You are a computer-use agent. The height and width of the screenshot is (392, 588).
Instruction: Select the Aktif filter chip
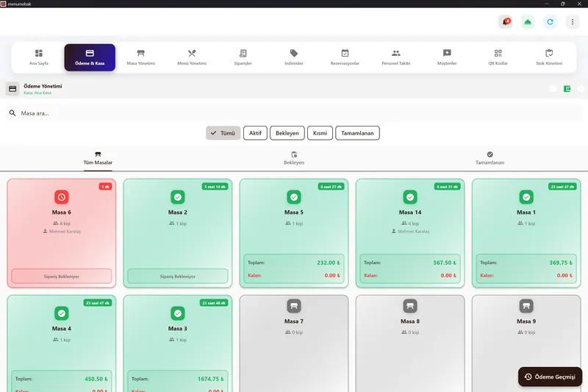pyautogui.click(x=255, y=133)
